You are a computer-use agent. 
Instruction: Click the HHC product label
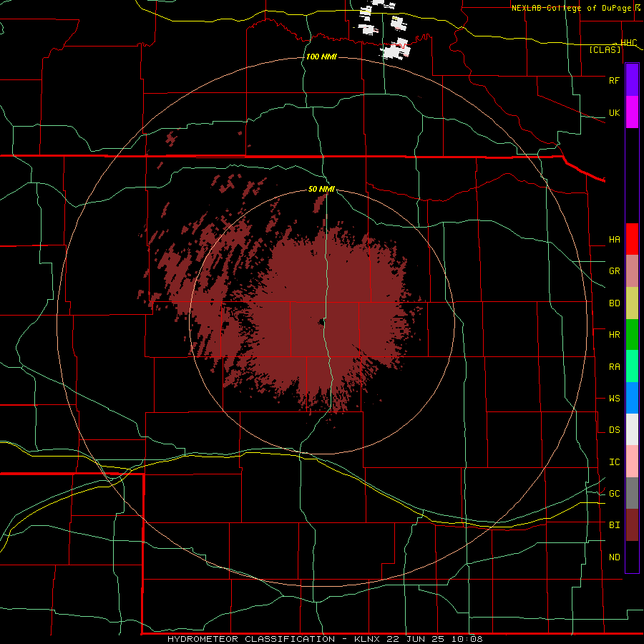pos(628,42)
